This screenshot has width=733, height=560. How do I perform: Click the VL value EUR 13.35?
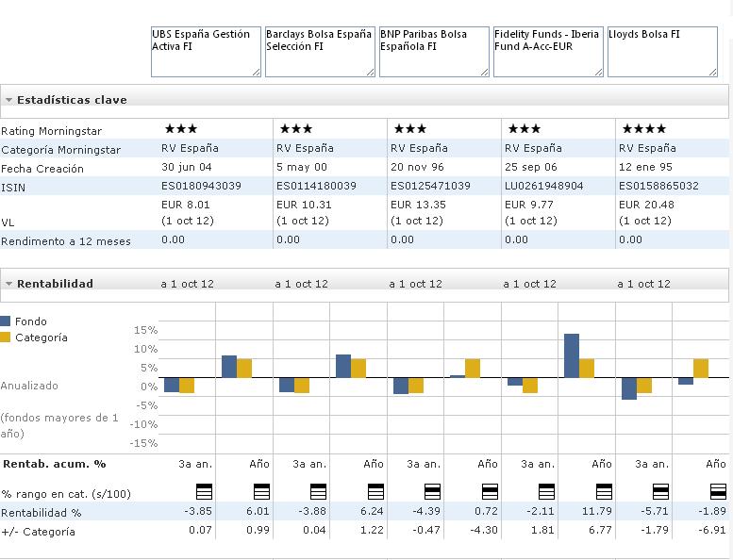click(419, 205)
